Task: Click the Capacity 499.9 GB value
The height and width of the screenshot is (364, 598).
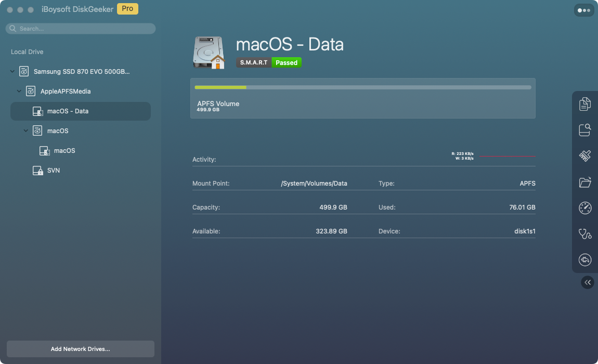Action: tap(333, 207)
